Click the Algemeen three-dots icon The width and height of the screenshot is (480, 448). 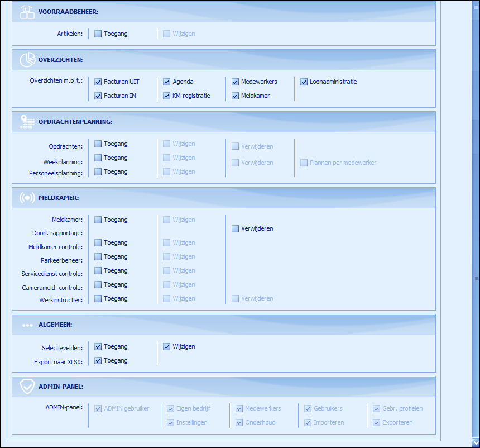pyautogui.click(x=27, y=325)
